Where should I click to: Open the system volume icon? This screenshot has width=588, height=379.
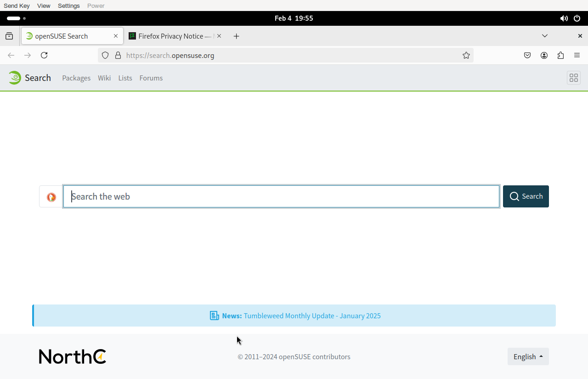564,18
